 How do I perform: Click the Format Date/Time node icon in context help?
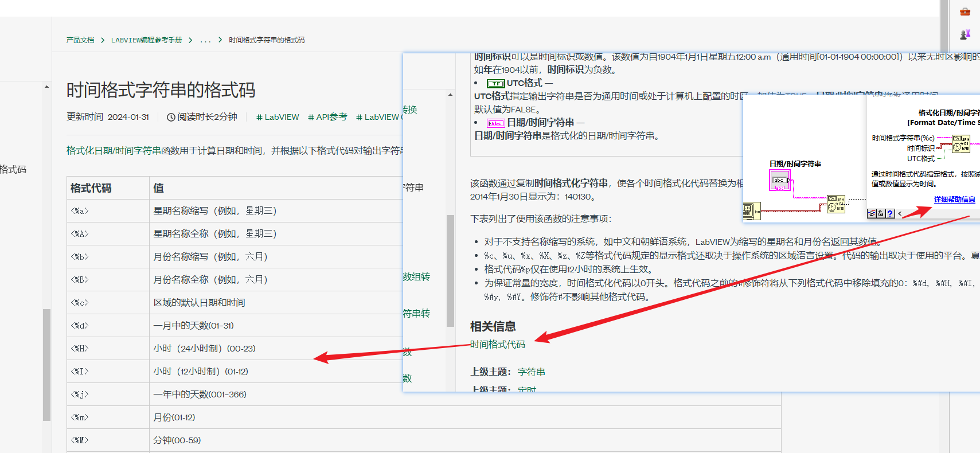point(961,143)
